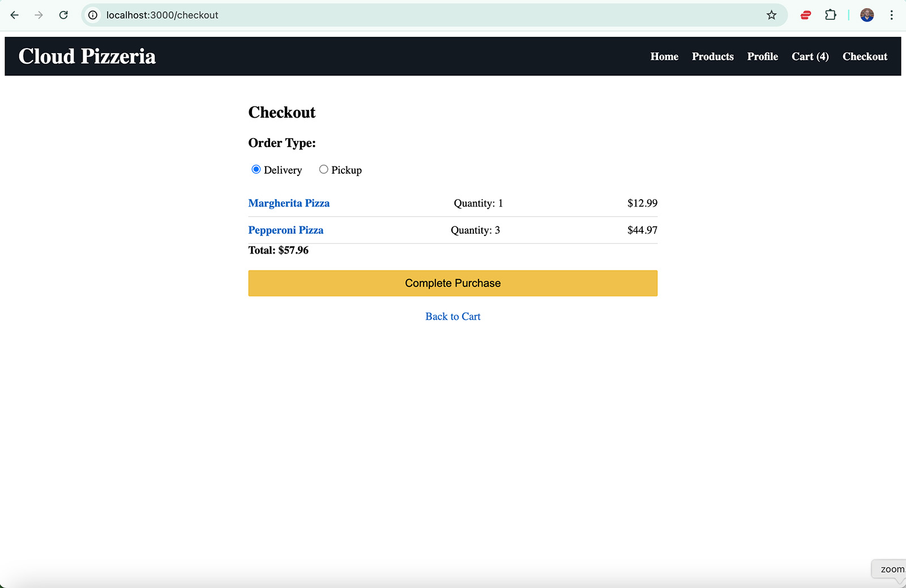906x588 pixels.
Task: Open the Chrome profile avatar
Action: click(866, 15)
